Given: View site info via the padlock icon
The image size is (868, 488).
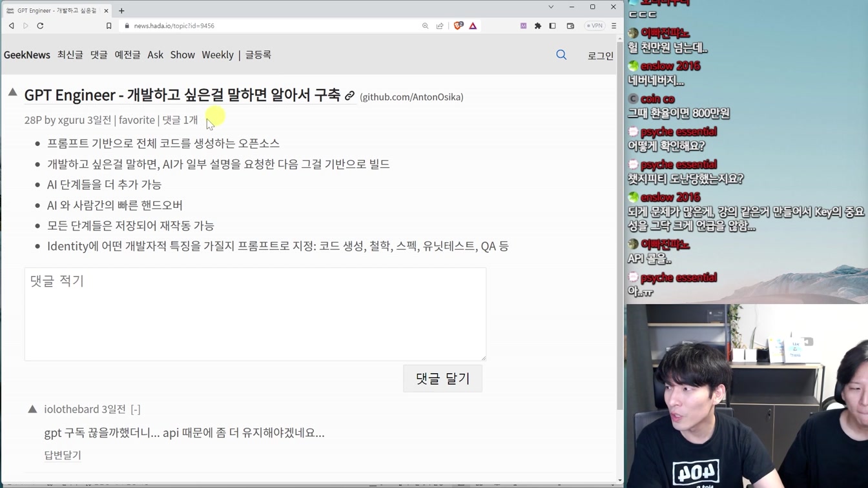Looking at the screenshot, I should 127,26.
